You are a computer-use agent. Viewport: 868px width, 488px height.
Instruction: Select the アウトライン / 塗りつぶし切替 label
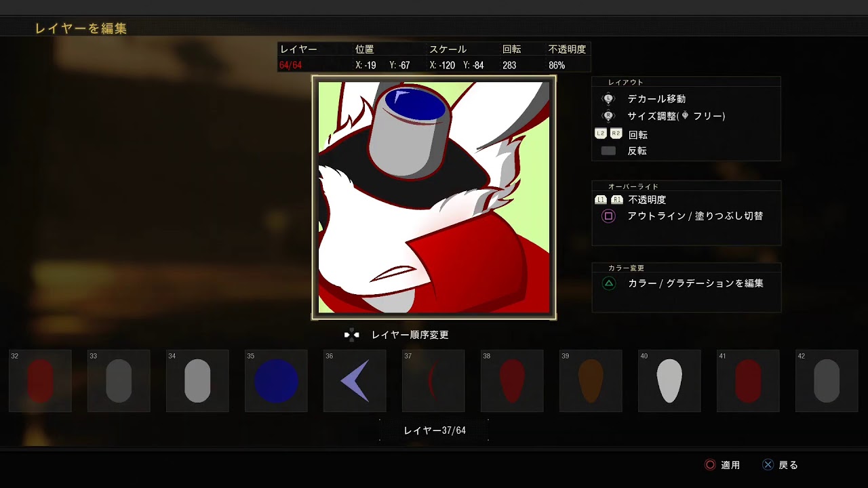(695, 216)
